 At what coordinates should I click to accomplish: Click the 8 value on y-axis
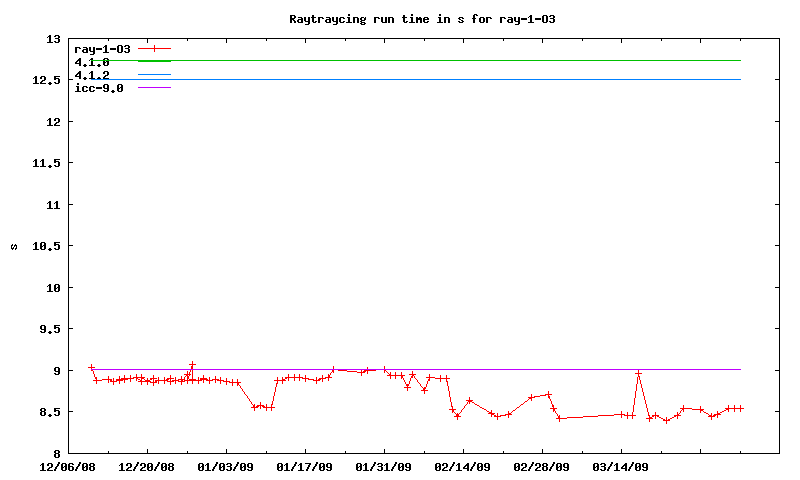[56, 453]
